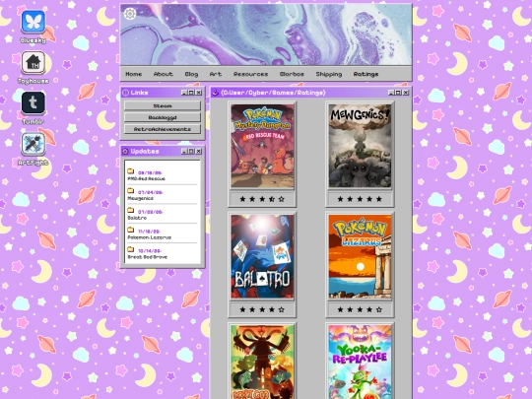Select the Balatro update entry text

(x=137, y=218)
